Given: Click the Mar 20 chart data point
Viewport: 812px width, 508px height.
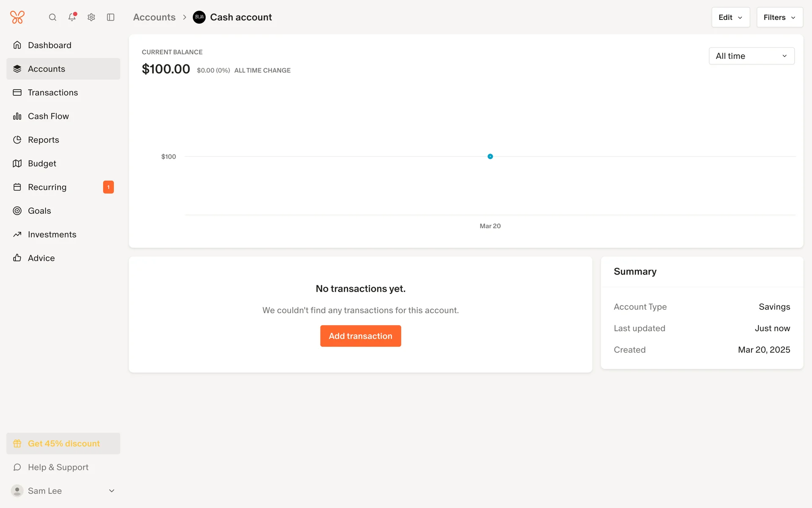Looking at the screenshot, I should coord(490,157).
